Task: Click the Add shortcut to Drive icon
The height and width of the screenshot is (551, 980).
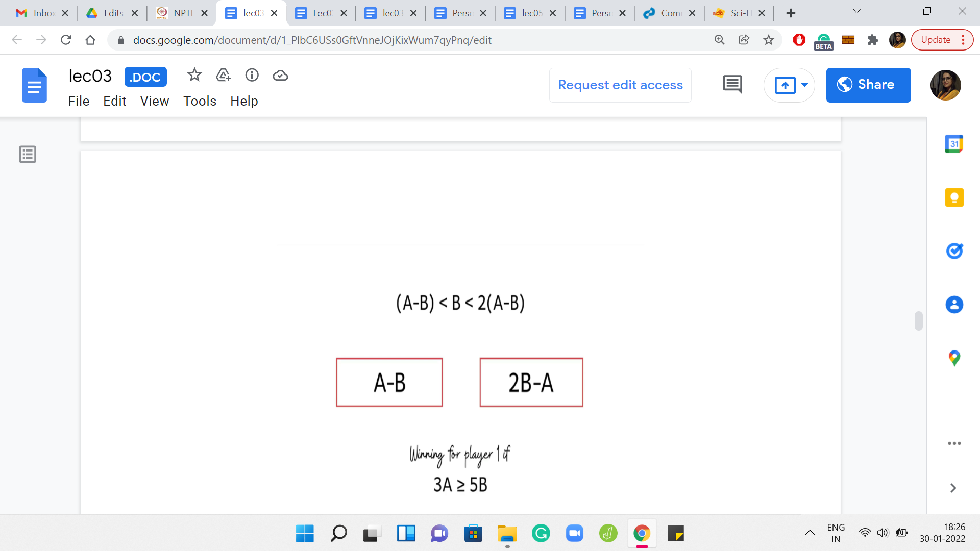Action: (x=223, y=76)
